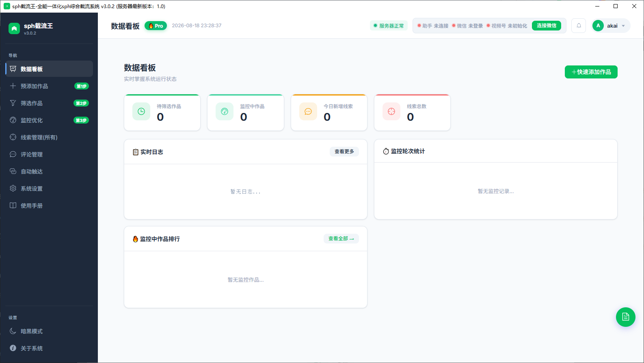This screenshot has height=363, width=644.
Task: Open notifications bell icon
Action: coord(579,26)
